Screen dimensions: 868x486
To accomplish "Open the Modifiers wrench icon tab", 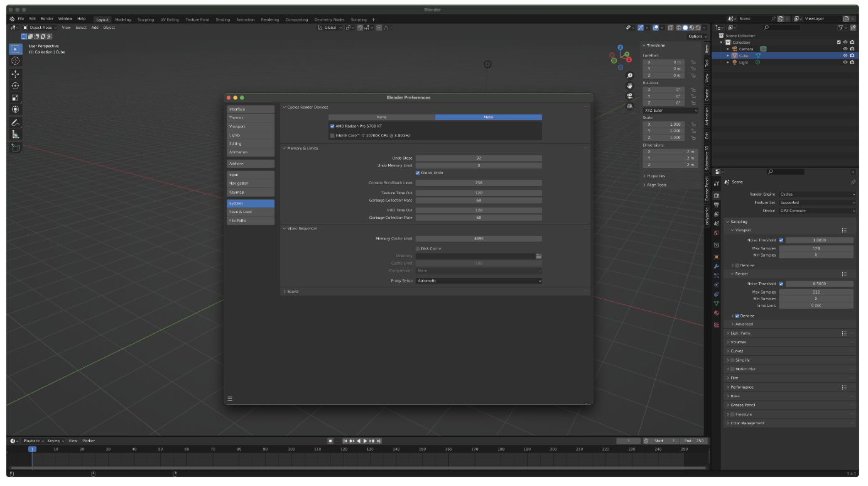I will (717, 266).
